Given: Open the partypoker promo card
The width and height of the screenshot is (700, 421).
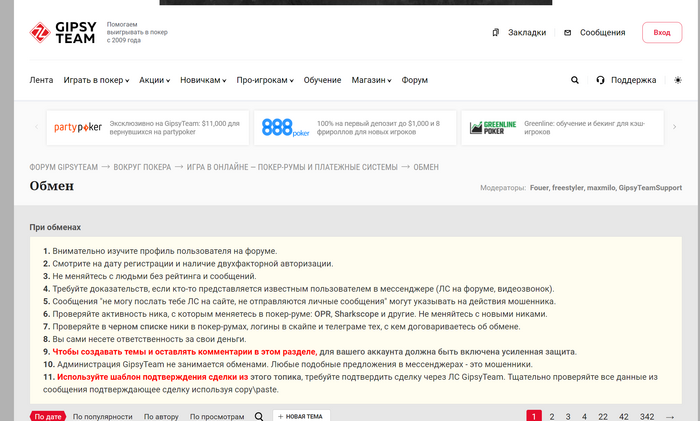Looking at the screenshot, I should 148,128.
